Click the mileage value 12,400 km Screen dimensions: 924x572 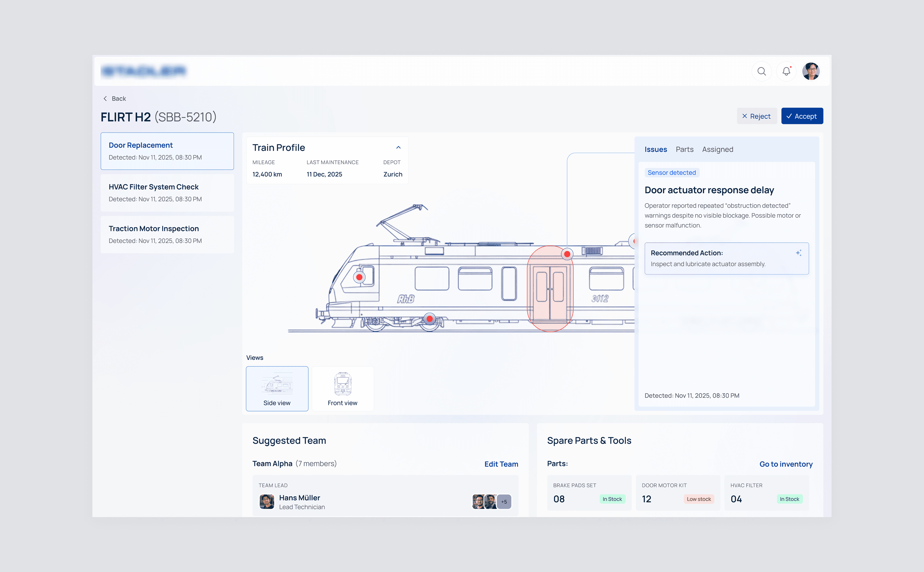[x=267, y=174]
